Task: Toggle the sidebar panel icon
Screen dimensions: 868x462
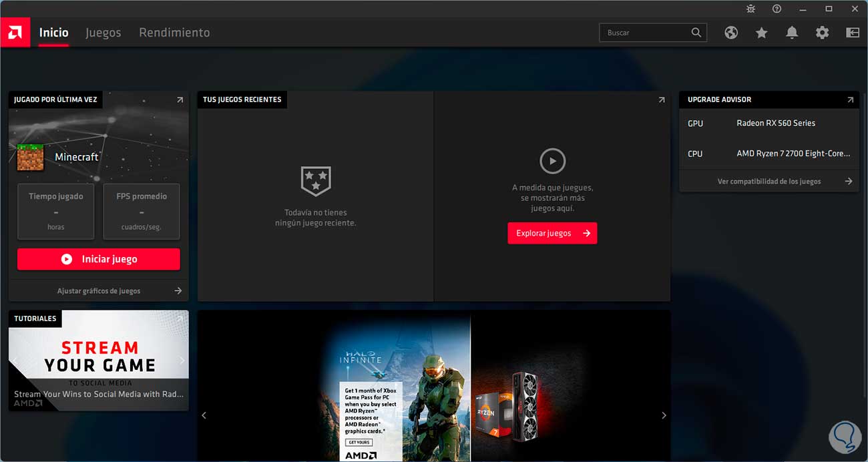Action: click(x=853, y=32)
